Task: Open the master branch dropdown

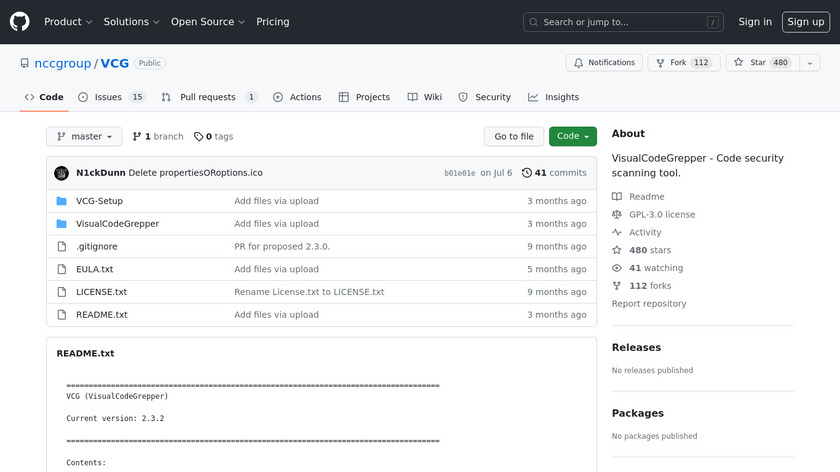Action: (x=84, y=137)
